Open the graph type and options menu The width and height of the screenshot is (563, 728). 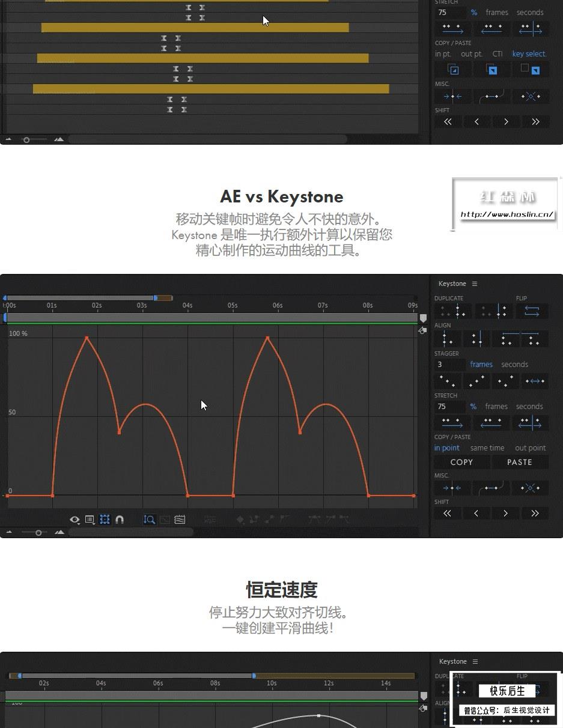point(90,520)
